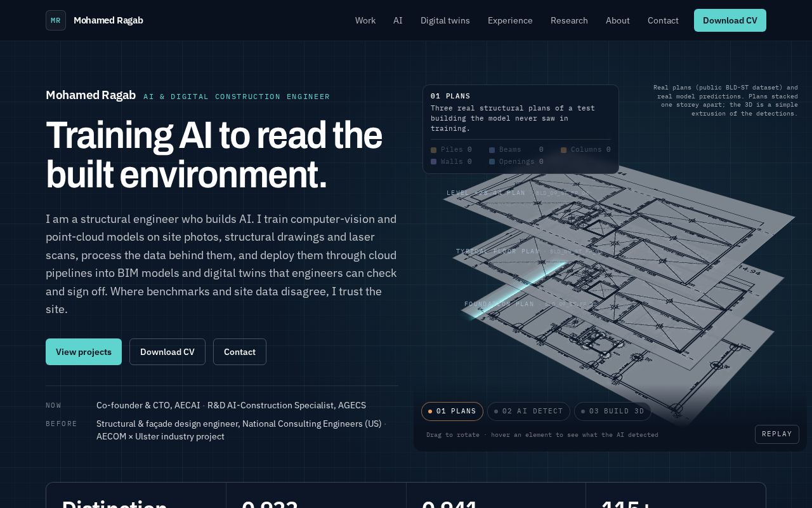Image resolution: width=812 pixels, height=508 pixels.
Task: Click Contact in the top navigation bar
Action: (x=663, y=20)
